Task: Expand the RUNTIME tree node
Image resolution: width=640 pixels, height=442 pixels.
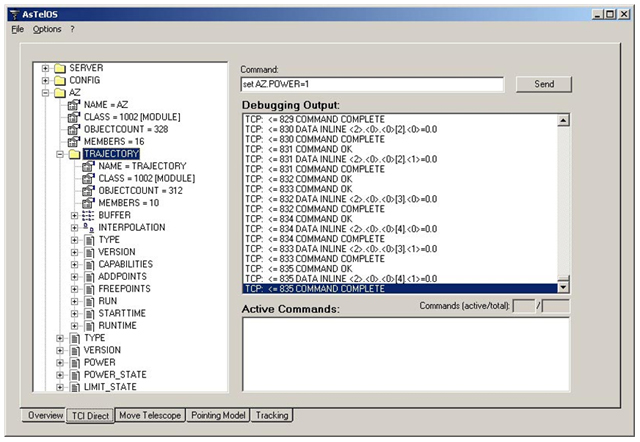Action: [x=74, y=325]
